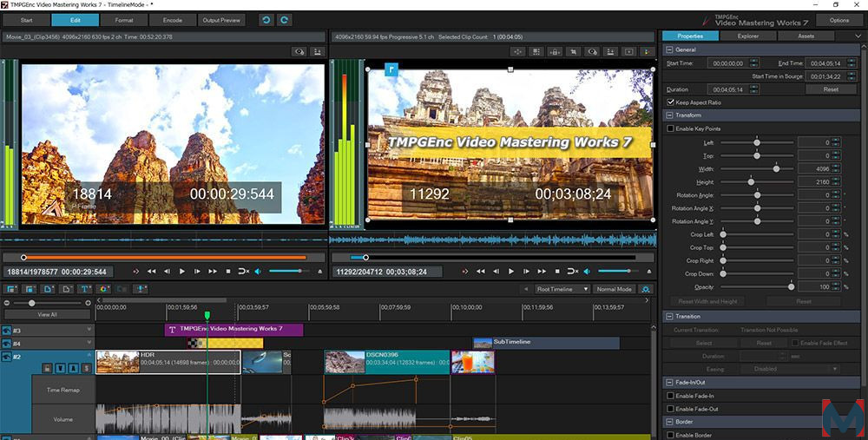Rewind the source clip preview
The image size is (868, 440).
point(151,271)
